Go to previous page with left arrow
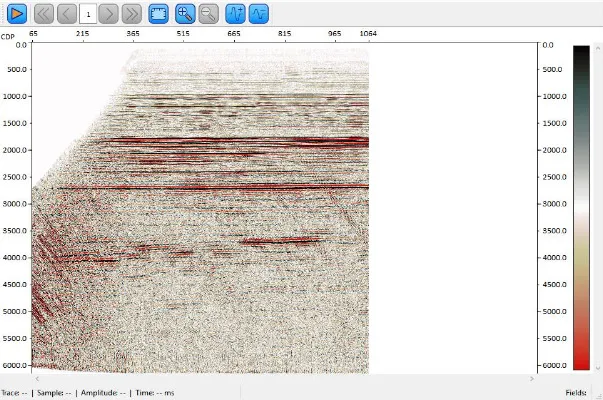This screenshot has width=603, height=400. coord(67,14)
